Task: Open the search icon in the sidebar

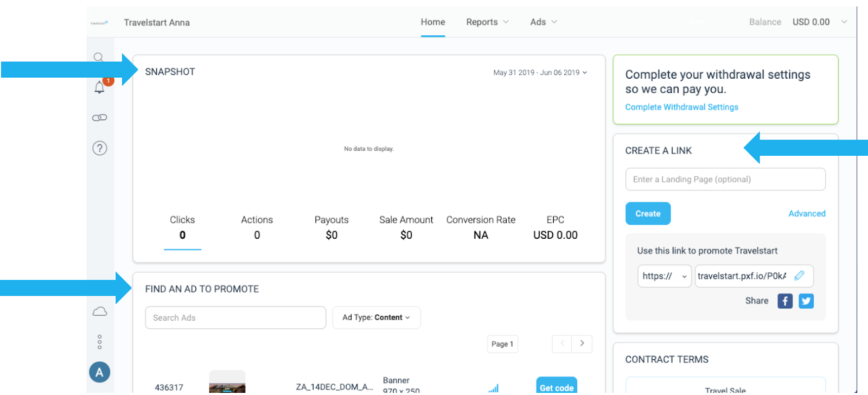Action: point(98,57)
